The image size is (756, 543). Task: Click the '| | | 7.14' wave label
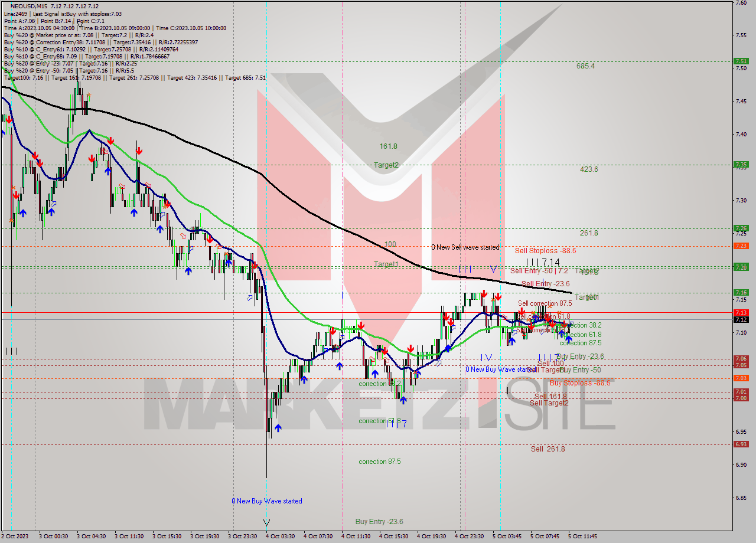pos(543,262)
